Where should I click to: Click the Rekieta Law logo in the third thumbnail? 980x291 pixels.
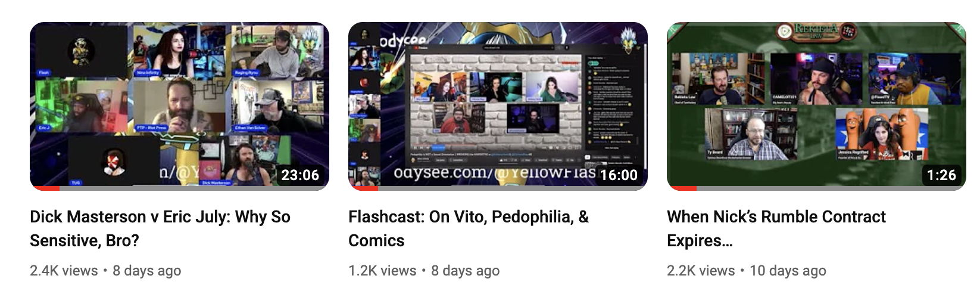pos(816,31)
